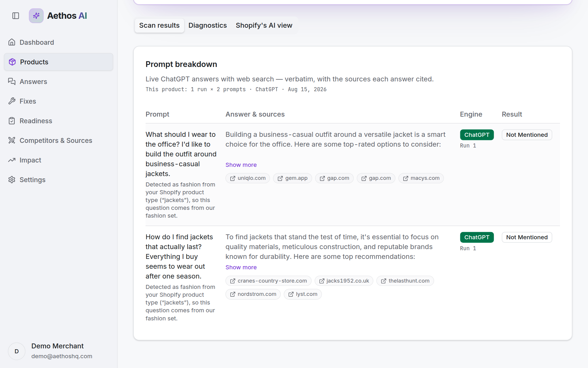This screenshot has height=368, width=588.
Task: Go to Answers section
Action: [59, 82]
